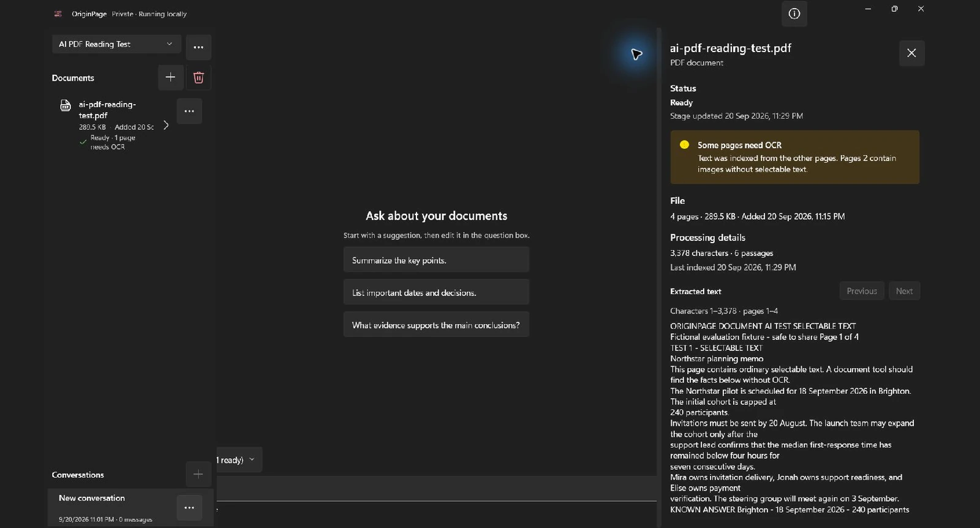Choose the suggestion 'List important dates and decisions.'
The width and height of the screenshot is (980, 528).
[x=436, y=292]
